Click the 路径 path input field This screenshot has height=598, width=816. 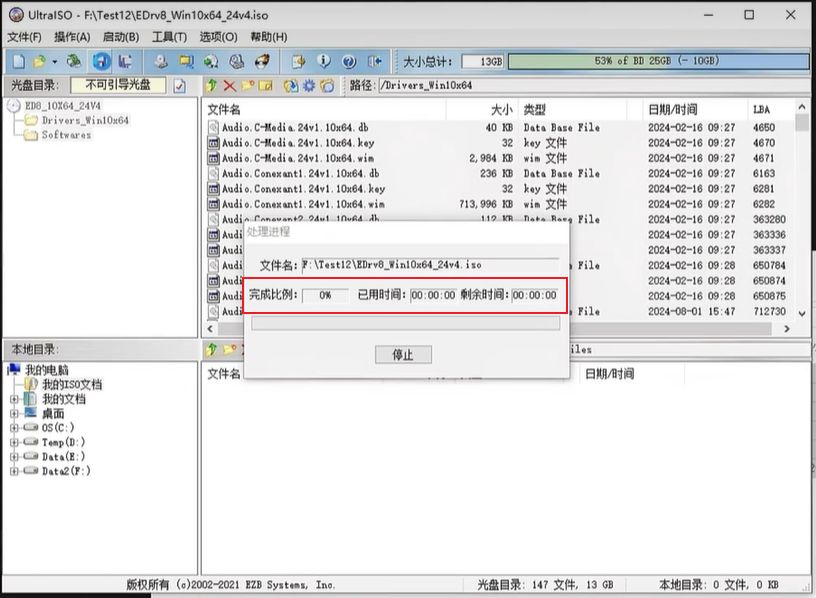click(590, 86)
